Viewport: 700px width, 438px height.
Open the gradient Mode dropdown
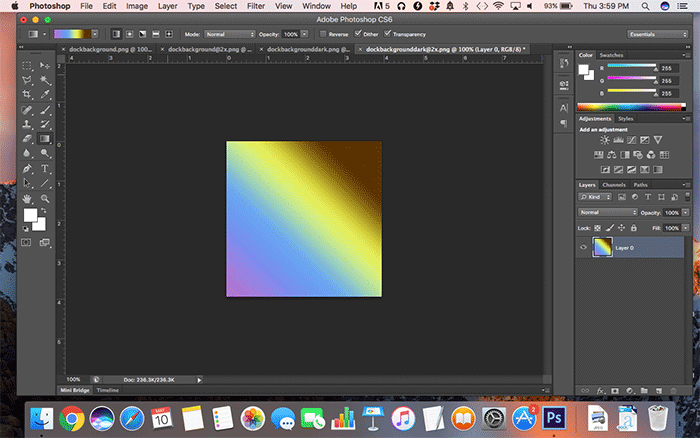pyautogui.click(x=229, y=34)
